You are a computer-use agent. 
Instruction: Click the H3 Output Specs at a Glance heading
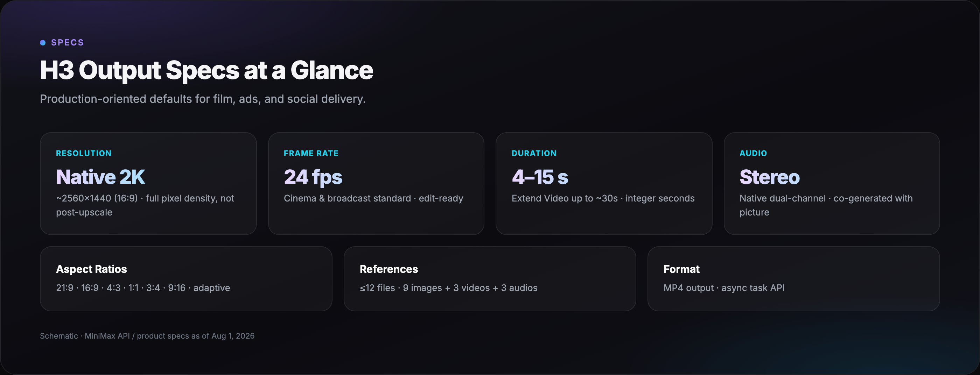point(206,70)
